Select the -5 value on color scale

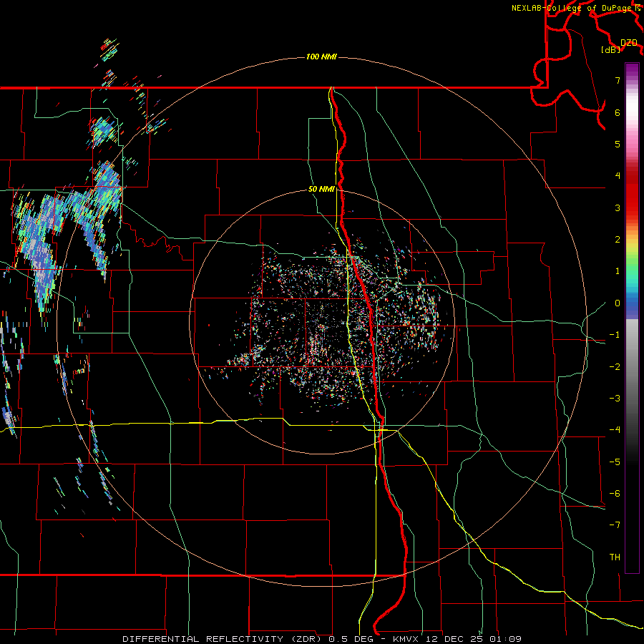coord(615,462)
